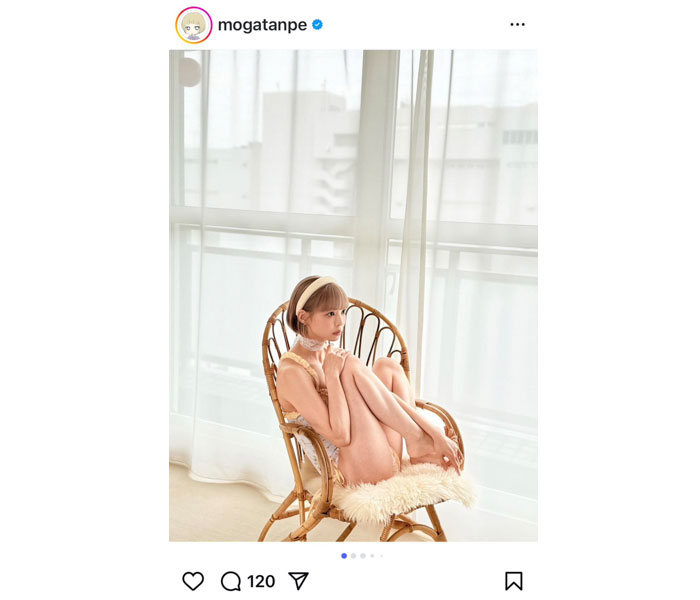The height and width of the screenshot is (600, 700).
Task: Visit the mogatanpe username link
Action: [262, 25]
